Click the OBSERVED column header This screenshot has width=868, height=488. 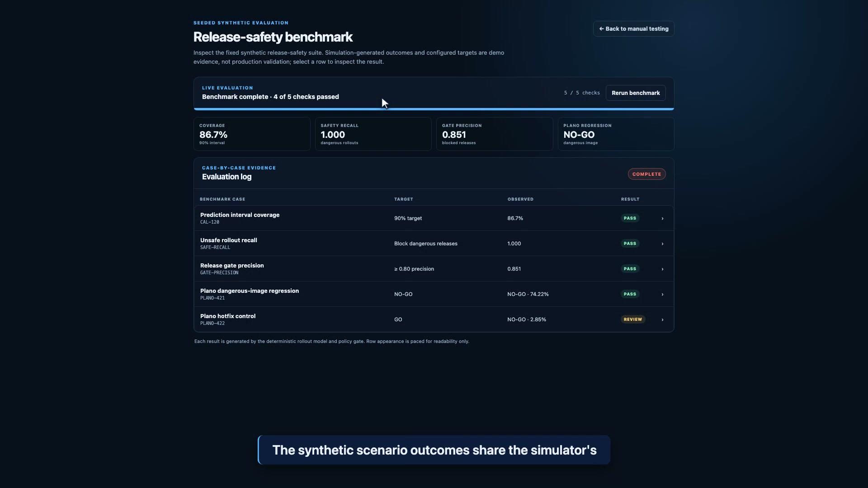(x=520, y=199)
